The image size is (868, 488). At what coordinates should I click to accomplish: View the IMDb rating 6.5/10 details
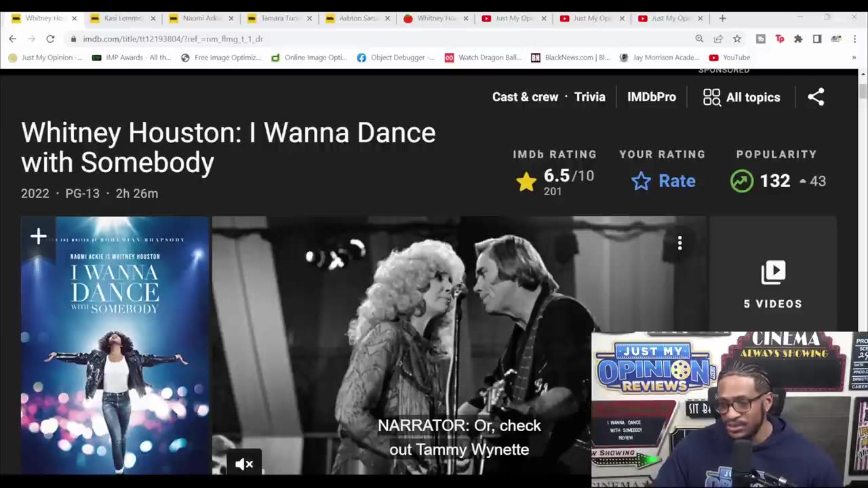(x=555, y=182)
